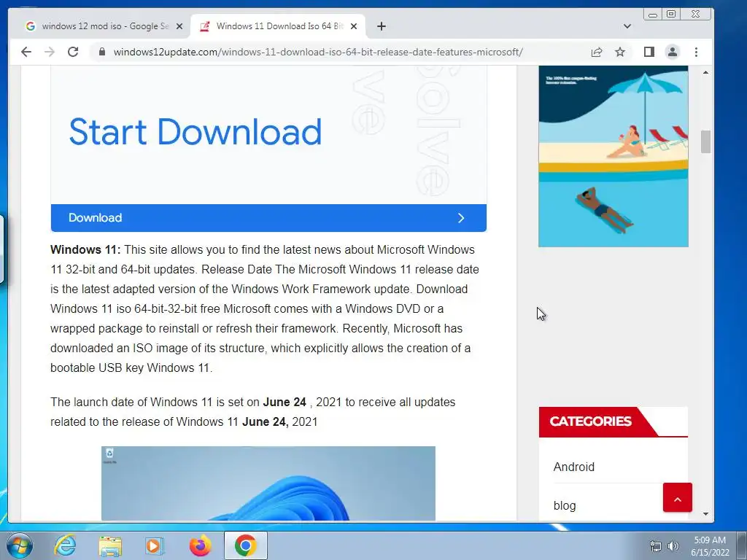The image size is (747, 560).
Task: View site info via lock icon
Action: click(x=101, y=52)
